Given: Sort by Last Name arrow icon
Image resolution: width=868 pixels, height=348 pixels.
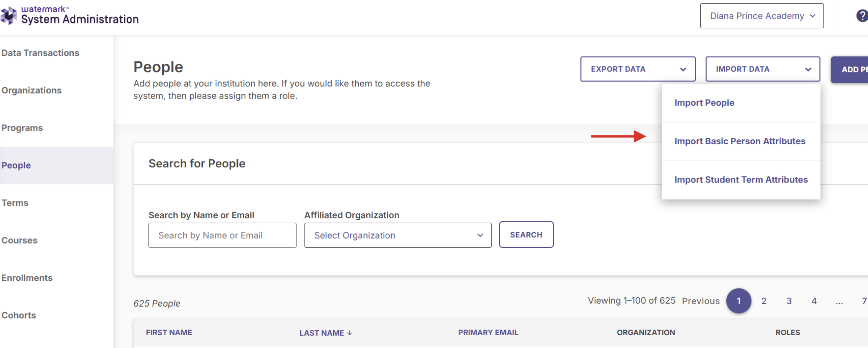Looking at the screenshot, I should (350, 333).
